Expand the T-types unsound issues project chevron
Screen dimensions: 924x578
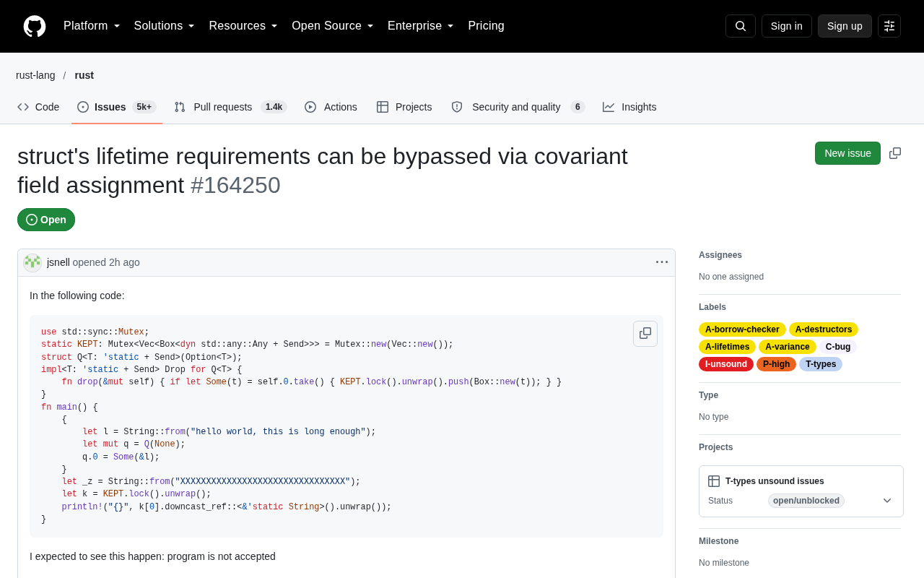(x=887, y=501)
